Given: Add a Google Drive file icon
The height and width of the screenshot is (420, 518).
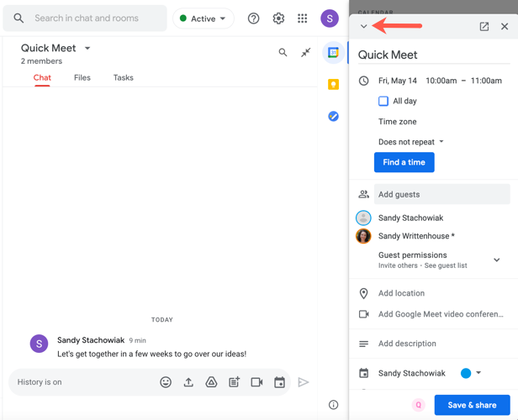Looking at the screenshot, I should point(211,382).
